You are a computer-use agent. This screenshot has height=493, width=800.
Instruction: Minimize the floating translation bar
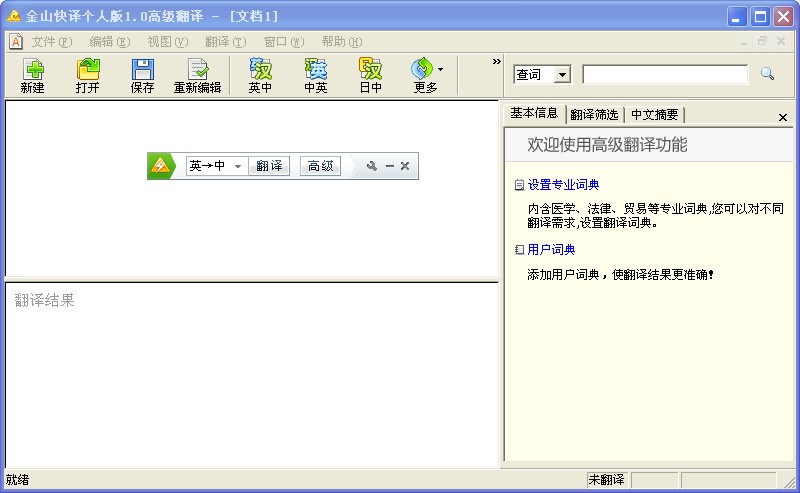390,166
